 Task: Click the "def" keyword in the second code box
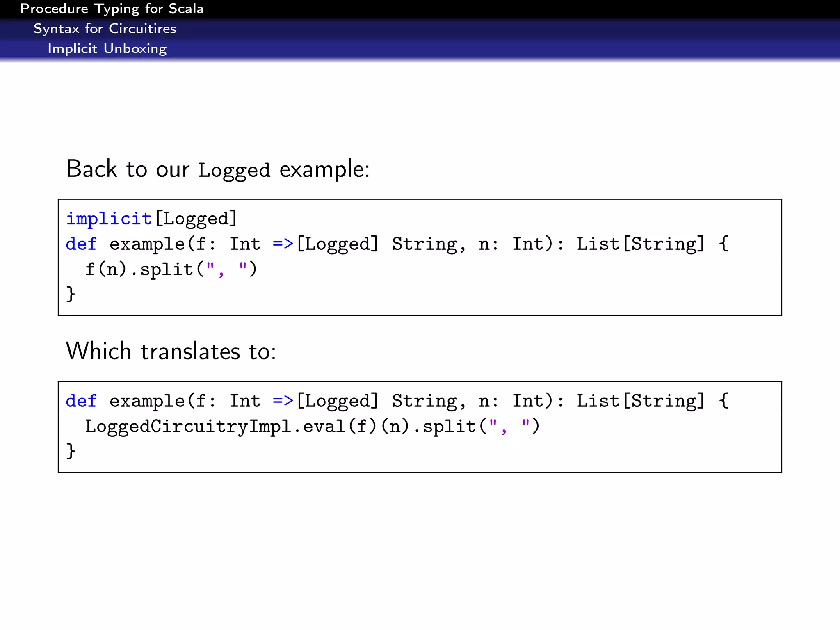click(81, 401)
